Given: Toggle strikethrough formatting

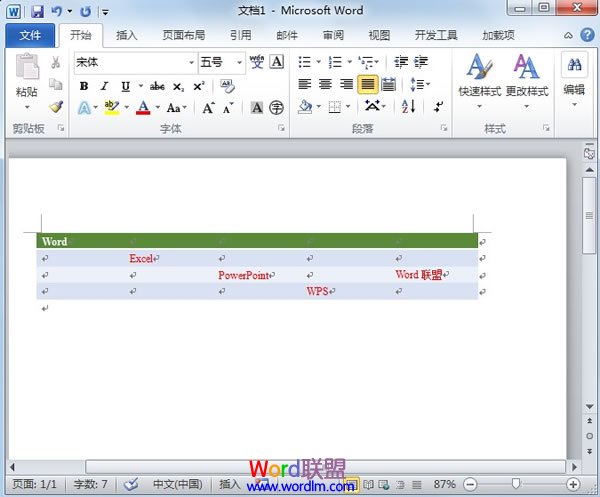Looking at the screenshot, I should 157,86.
